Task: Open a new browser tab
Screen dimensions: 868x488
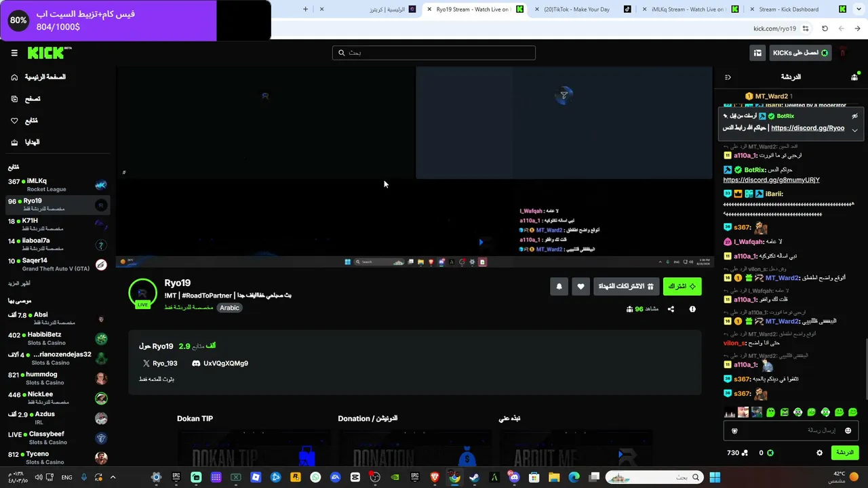Action: (x=305, y=9)
